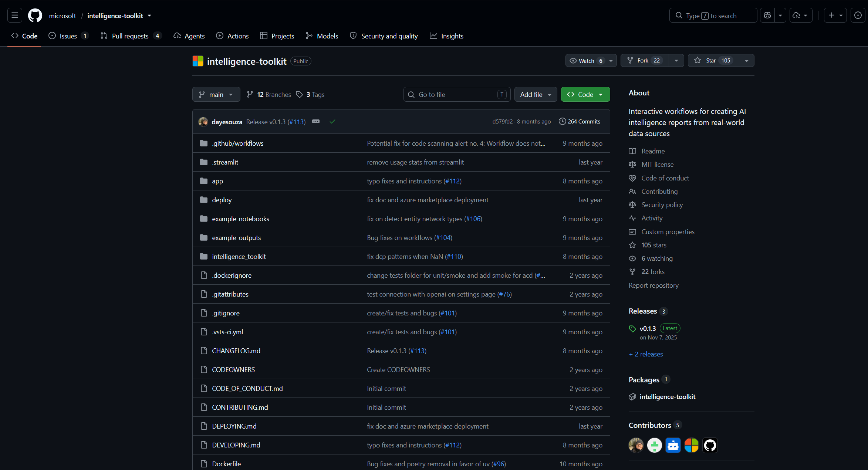Open the CHANGELOG.md file
The width and height of the screenshot is (868, 470).
pyautogui.click(x=236, y=351)
